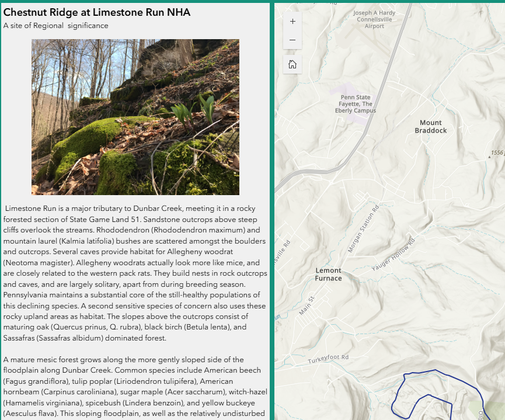The width and height of the screenshot is (505, 420).
Task: Click the Mount Braddock map label
Action: tap(431, 127)
